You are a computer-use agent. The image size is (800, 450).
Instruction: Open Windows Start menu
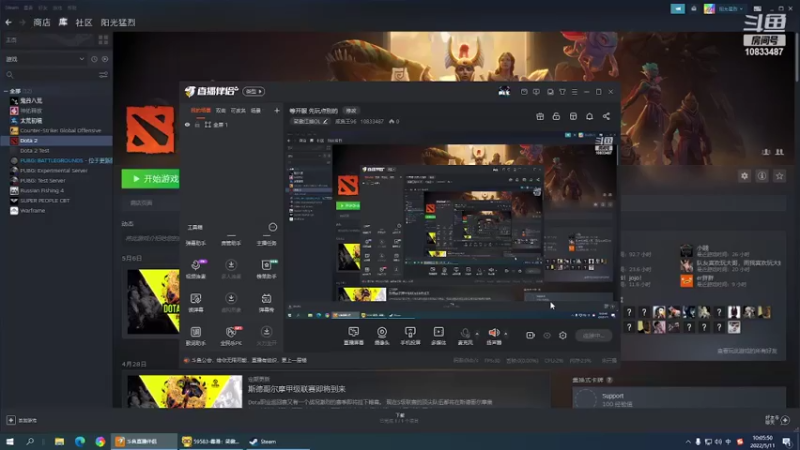10,441
